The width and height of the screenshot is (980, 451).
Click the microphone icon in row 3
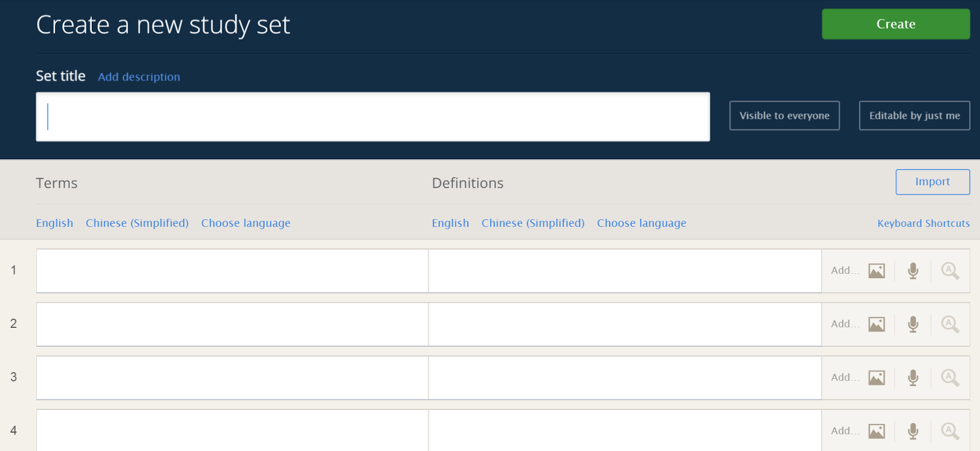(x=913, y=377)
